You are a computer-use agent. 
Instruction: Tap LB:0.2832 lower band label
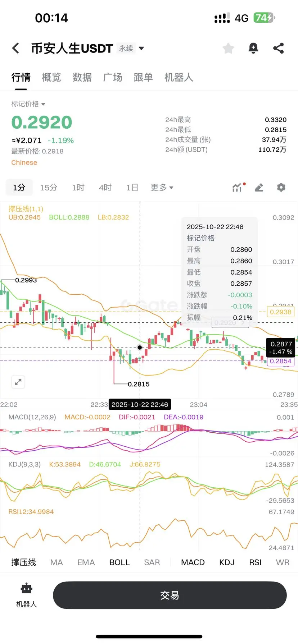[x=113, y=217]
